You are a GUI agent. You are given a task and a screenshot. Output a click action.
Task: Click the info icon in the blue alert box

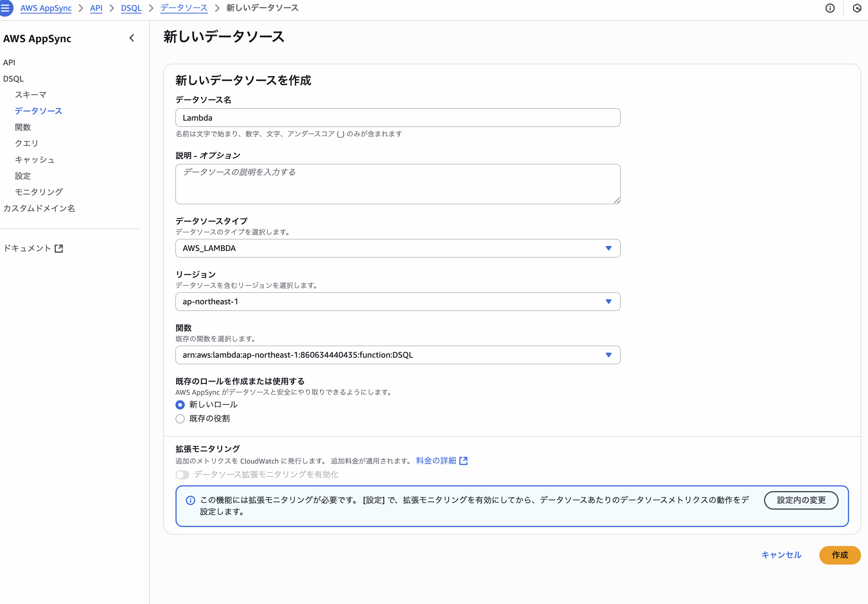coord(191,500)
